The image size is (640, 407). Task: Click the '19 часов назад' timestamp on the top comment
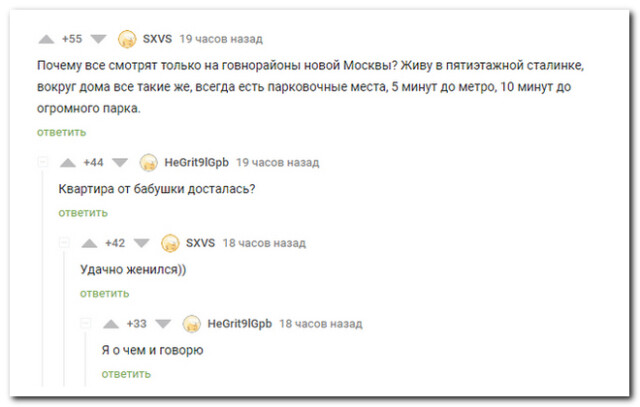point(221,39)
